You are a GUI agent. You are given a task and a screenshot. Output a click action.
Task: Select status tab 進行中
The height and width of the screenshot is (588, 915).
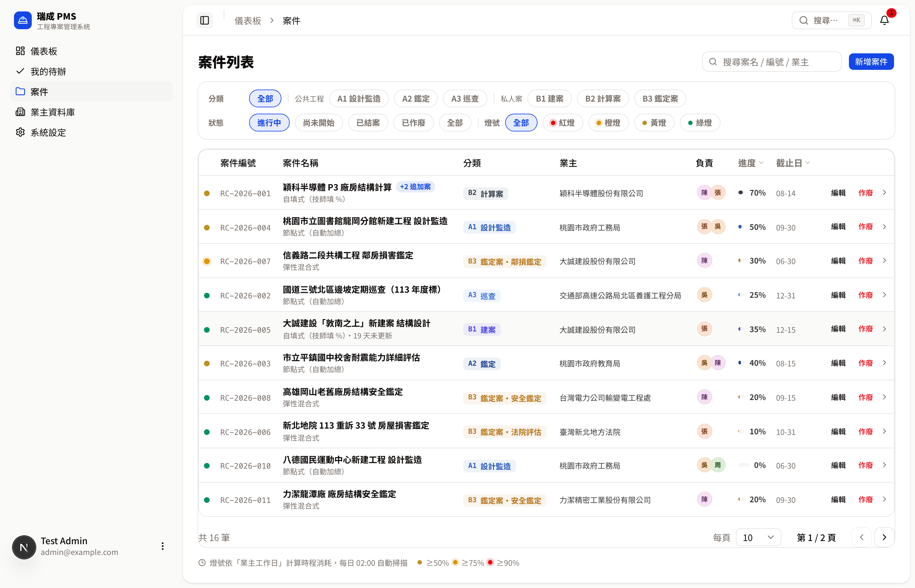(x=269, y=123)
